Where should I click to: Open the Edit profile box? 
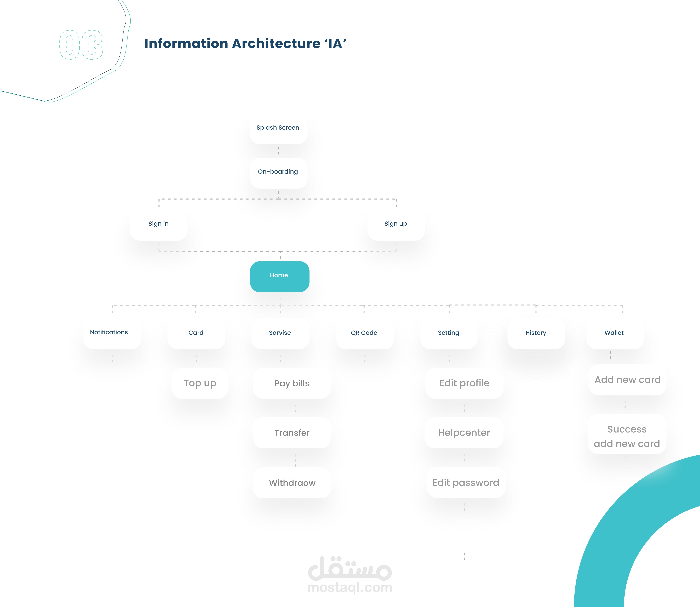pos(464,383)
